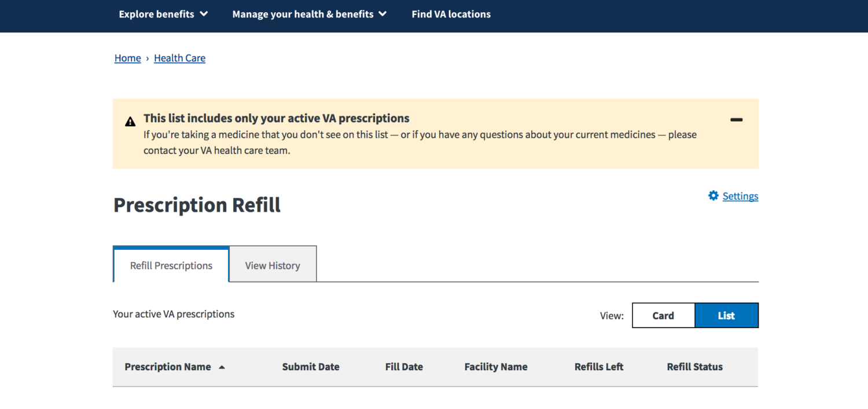Open the Settings link
Viewport: 868px width, 409px height.
[x=740, y=196]
